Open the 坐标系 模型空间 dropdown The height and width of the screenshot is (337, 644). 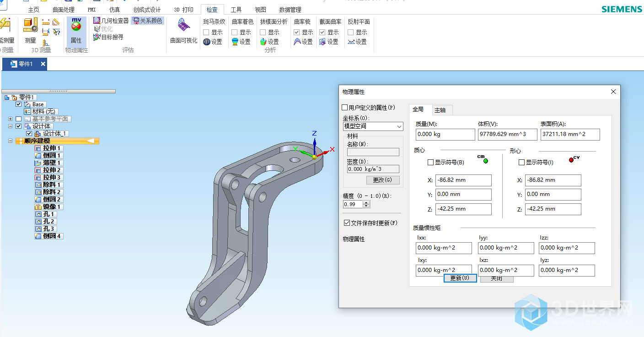click(x=373, y=126)
